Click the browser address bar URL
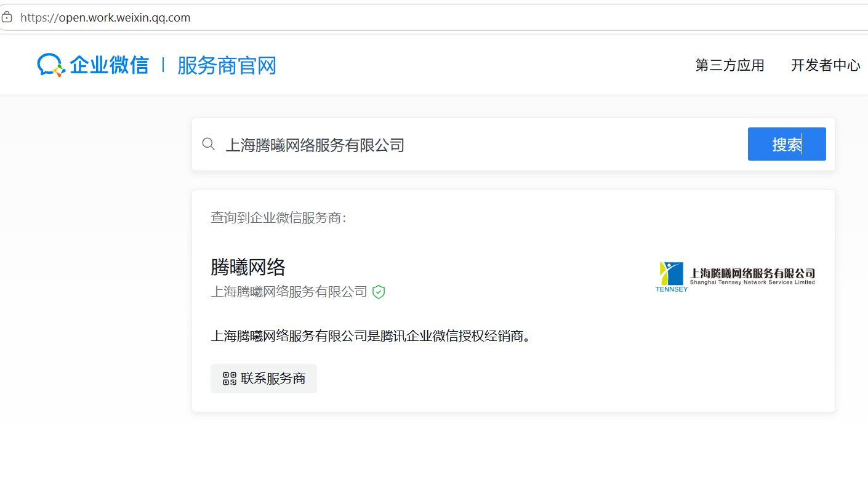 click(105, 17)
